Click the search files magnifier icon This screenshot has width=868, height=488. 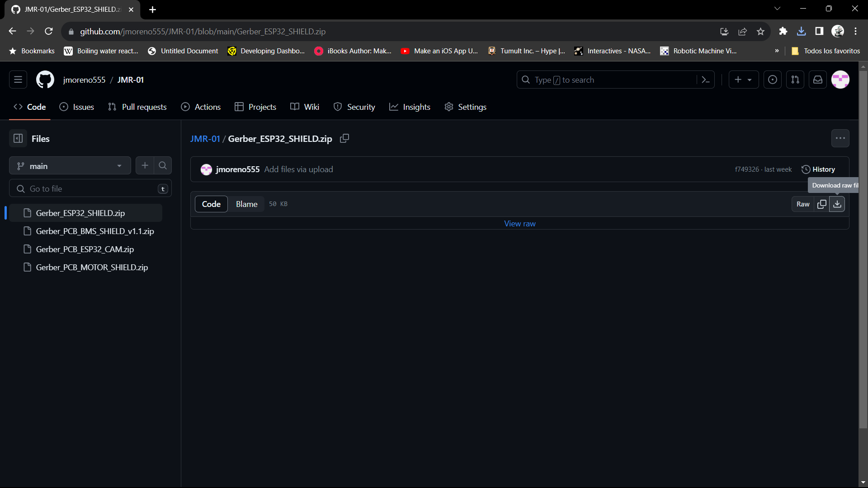[163, 166]
